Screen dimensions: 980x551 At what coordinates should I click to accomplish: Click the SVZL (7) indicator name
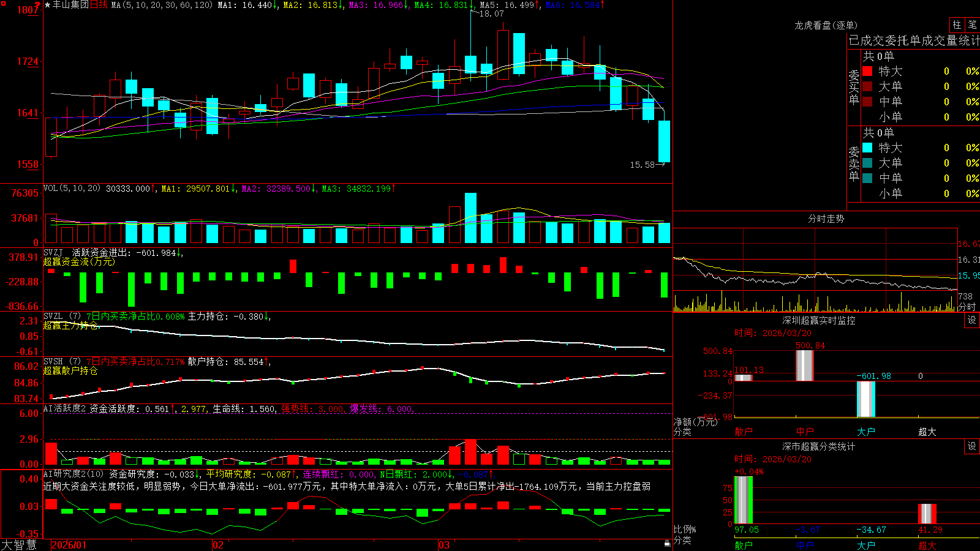click(x=62, y=316)
